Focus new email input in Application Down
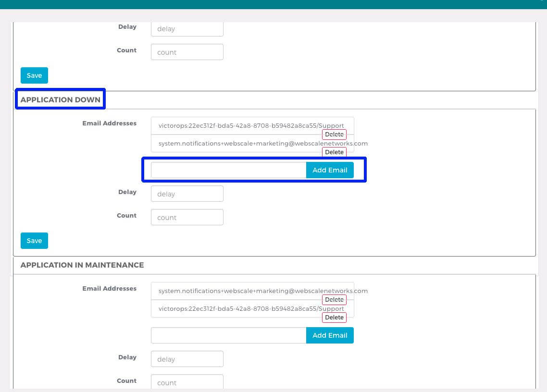 pos(228,170)
